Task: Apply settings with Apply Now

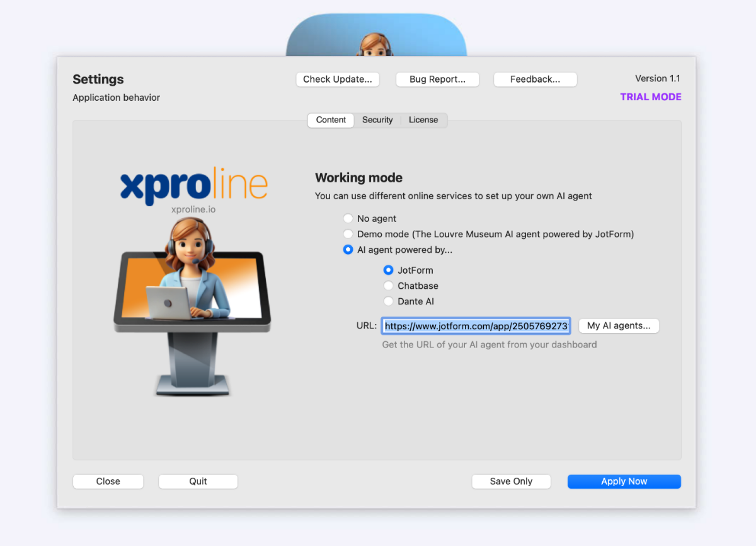Action: 624,482
